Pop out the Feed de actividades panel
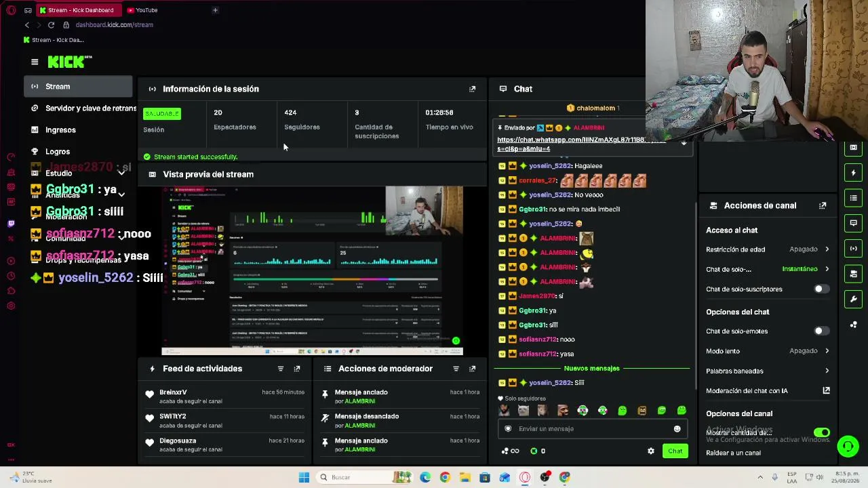This screenshot has width=868, height=488. 297,369
